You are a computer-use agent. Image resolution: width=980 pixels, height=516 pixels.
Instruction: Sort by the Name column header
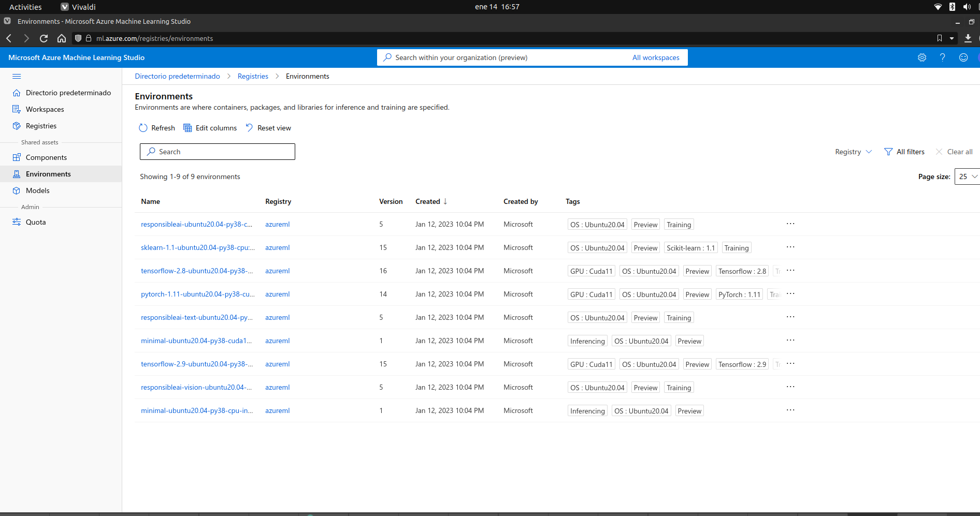click(x=150, y=201)
